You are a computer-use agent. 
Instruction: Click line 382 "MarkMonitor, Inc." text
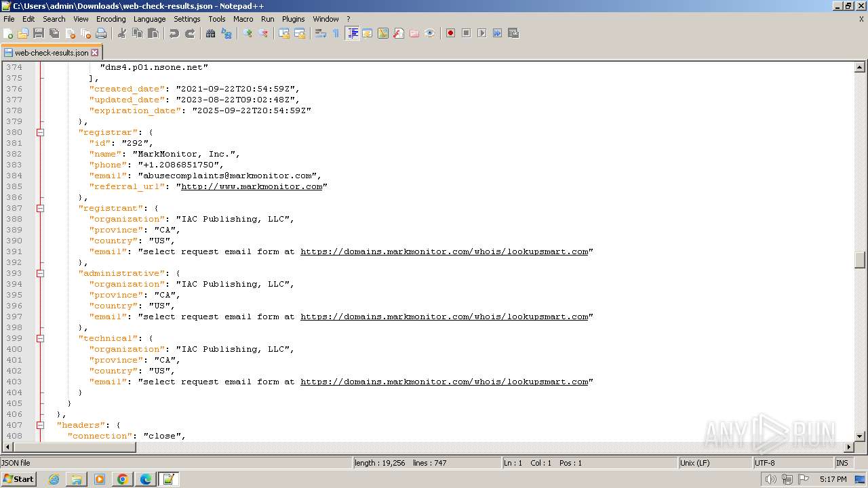pyautogui.click(x=186, y=154)
